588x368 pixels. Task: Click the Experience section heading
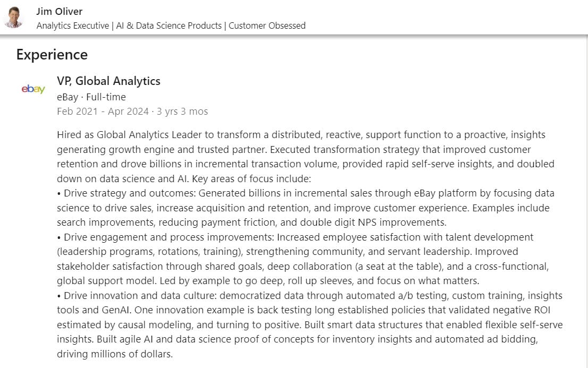pyautogui.click(x=52, y=55)
